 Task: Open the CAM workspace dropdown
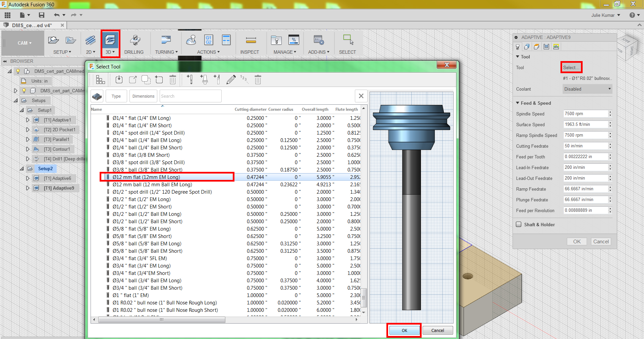pyautogui.click(x=24, y=43)
